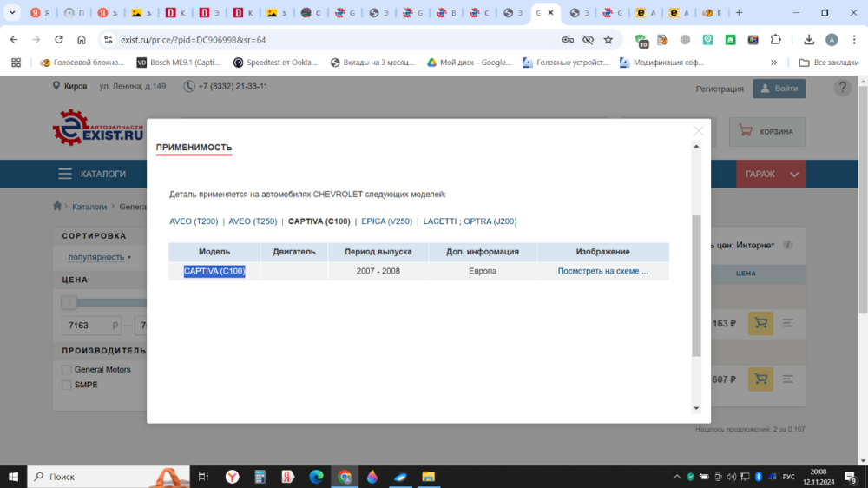
Task: Open the AVEO (T200) model link
Action: click(x=194, y=221)
